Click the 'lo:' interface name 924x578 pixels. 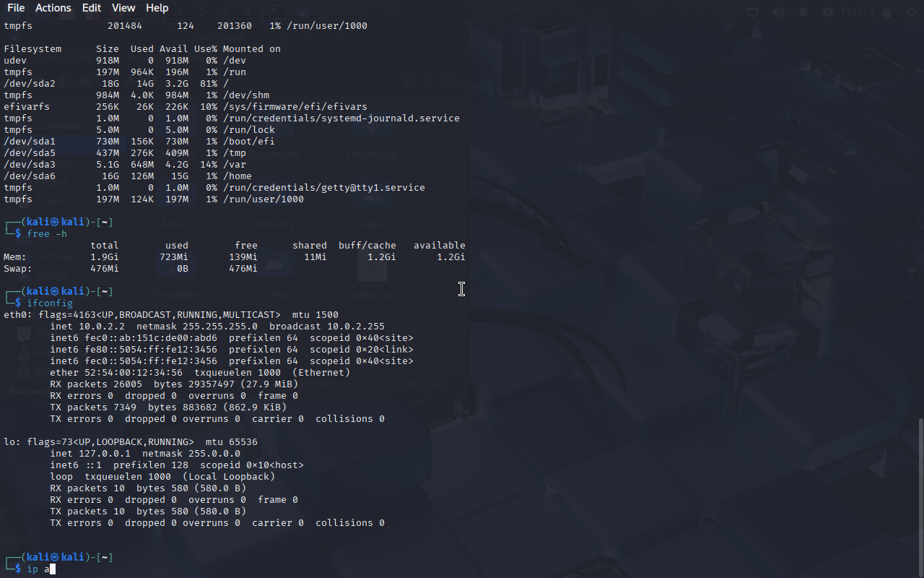click(x=12, y=442)
